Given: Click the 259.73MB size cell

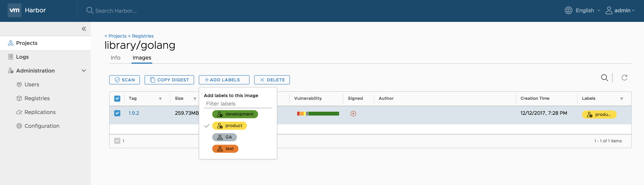Looking at the screenshot, I should [187, 113].
